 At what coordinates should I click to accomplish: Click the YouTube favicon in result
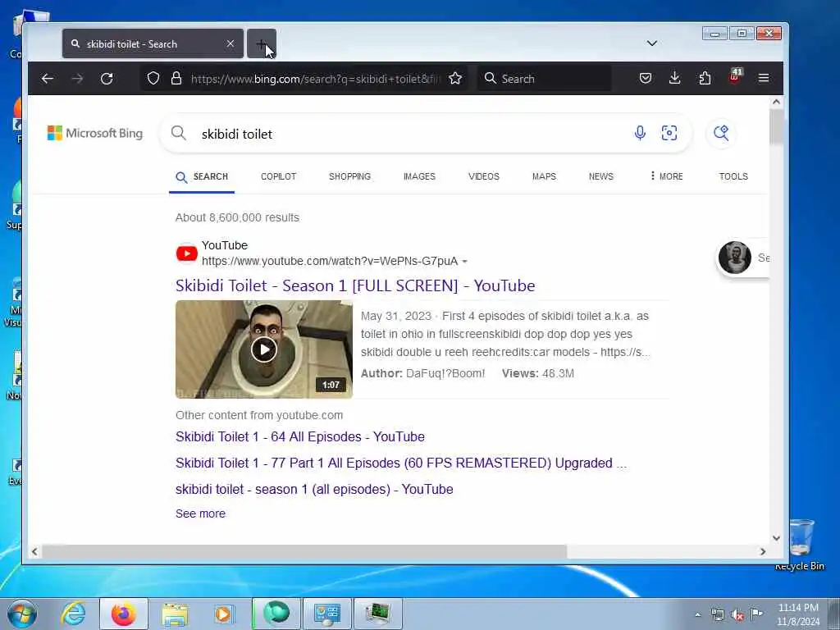[186, 253]
